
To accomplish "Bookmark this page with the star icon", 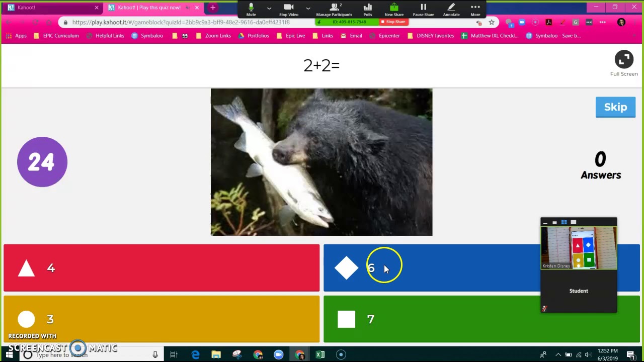I will coord(492,22).
